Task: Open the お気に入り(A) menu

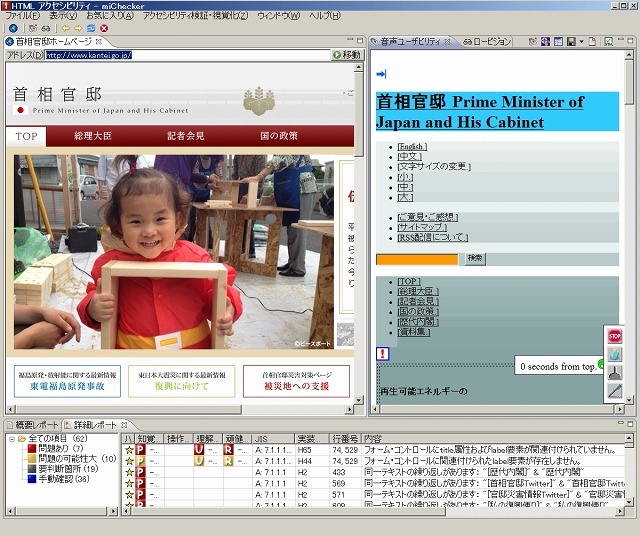Action: click(110, 16)
